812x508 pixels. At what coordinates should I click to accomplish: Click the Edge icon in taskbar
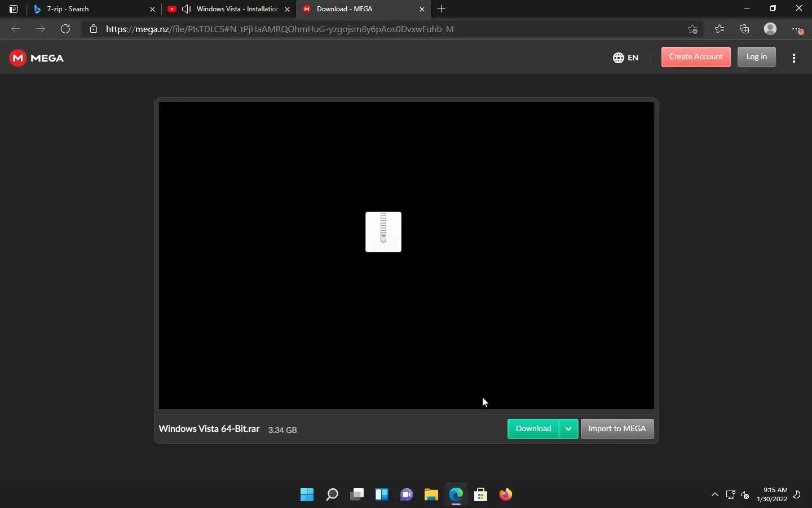(x=456, y=495)
